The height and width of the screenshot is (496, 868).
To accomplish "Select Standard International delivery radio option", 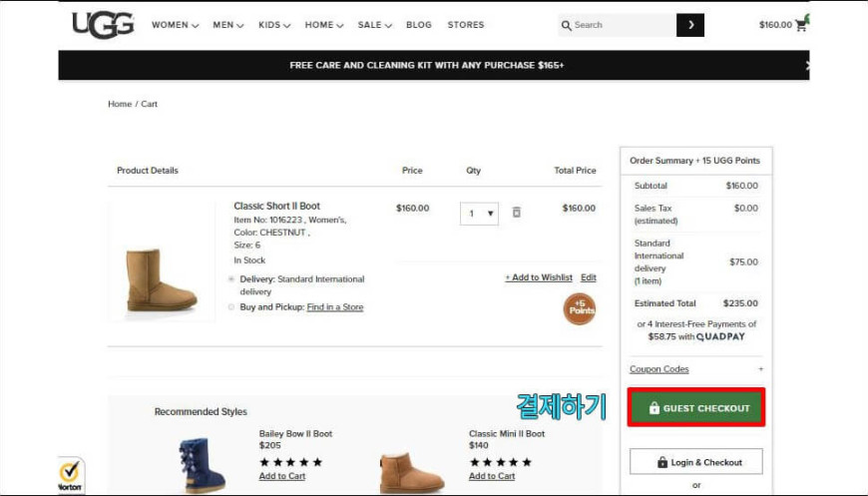I will pos(231,279).
